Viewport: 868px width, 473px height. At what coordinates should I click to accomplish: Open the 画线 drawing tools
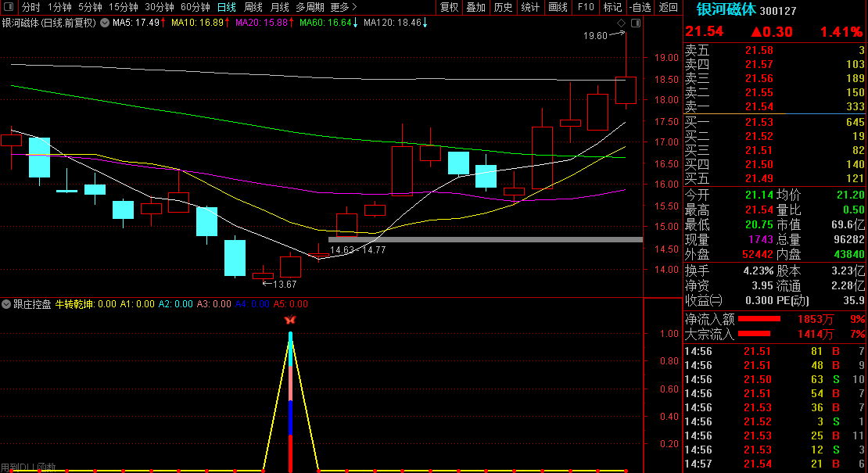point(558,7)
